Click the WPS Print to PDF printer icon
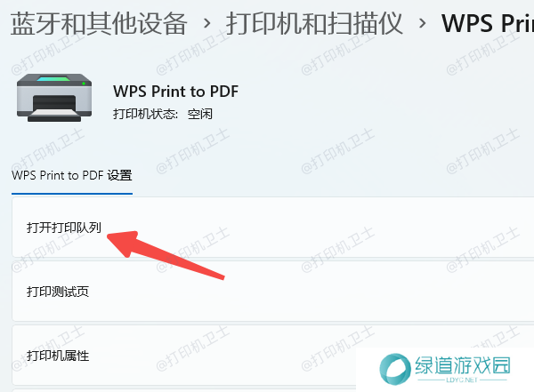 (54, 98)
